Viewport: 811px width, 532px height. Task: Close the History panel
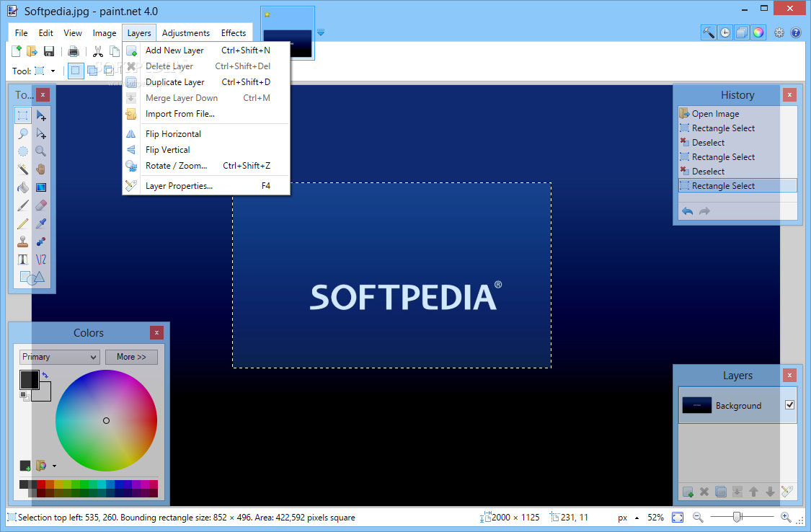pos(789,94)
